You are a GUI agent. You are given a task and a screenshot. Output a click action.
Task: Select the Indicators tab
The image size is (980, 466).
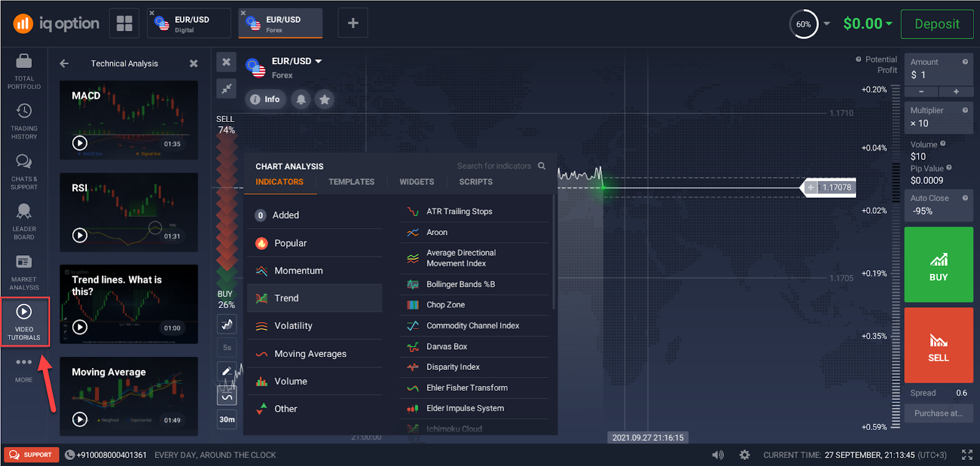(279, 182)
